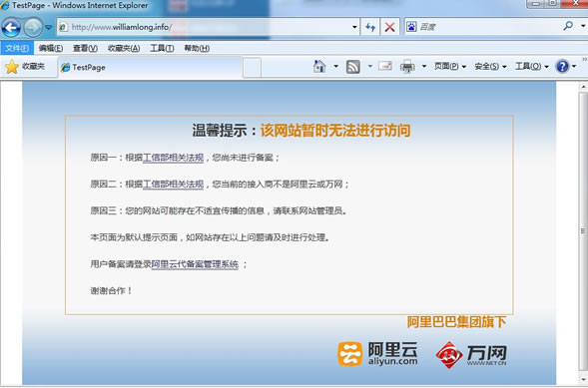Expand the Home button dropdown arrow

[336, 66]
